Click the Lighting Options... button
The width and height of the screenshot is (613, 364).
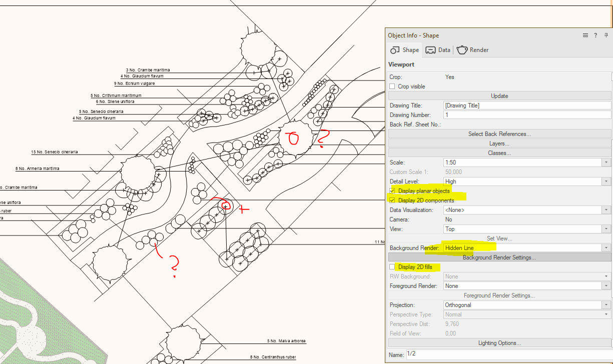[499, 343]
